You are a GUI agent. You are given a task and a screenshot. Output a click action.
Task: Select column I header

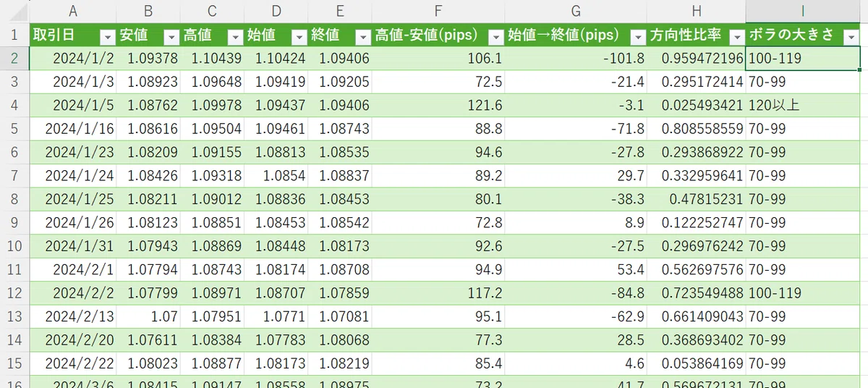[803, 11]
